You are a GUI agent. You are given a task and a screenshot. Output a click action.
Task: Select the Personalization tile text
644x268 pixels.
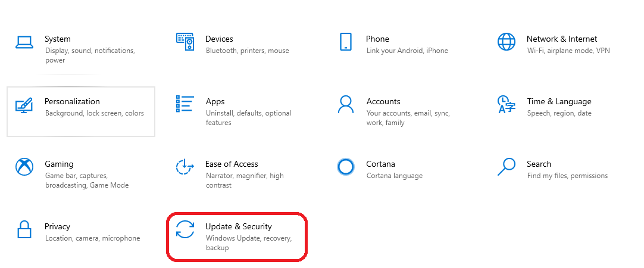click(72, 101)
